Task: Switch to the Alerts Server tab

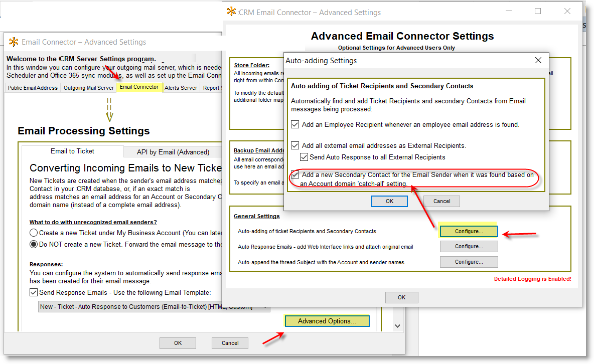Action: pyautogui.click(x=181, y=88)
